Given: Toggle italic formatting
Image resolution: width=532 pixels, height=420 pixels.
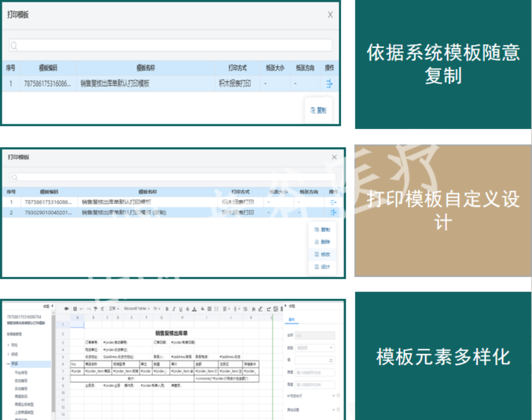Looking at the screenshot, I should tap(174, 309).
